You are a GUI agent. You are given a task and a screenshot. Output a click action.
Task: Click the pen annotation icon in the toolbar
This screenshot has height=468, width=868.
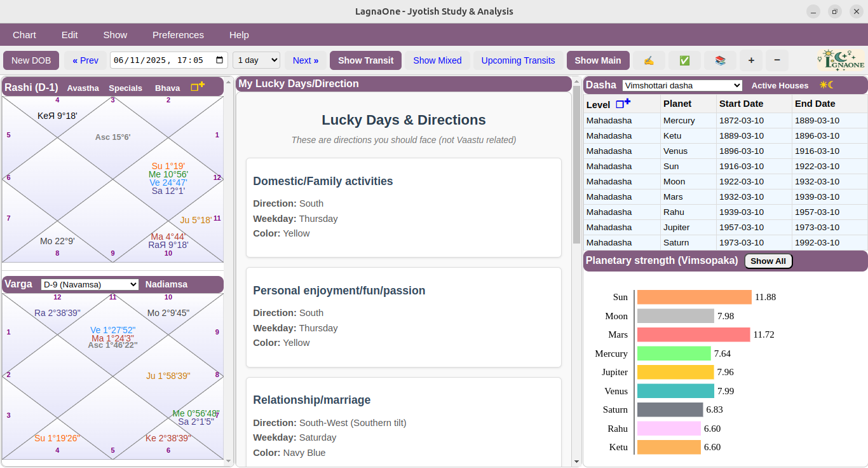coord(649,60)
